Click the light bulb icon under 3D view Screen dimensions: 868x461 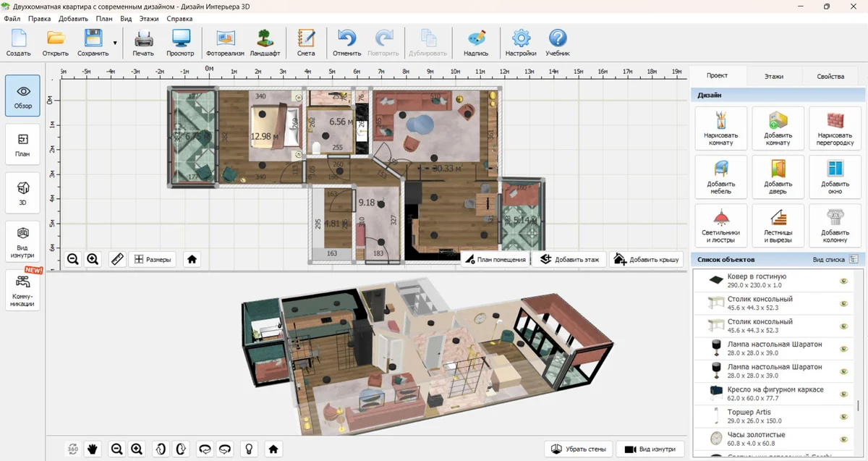pyautogui.click(x=249, y=449)
